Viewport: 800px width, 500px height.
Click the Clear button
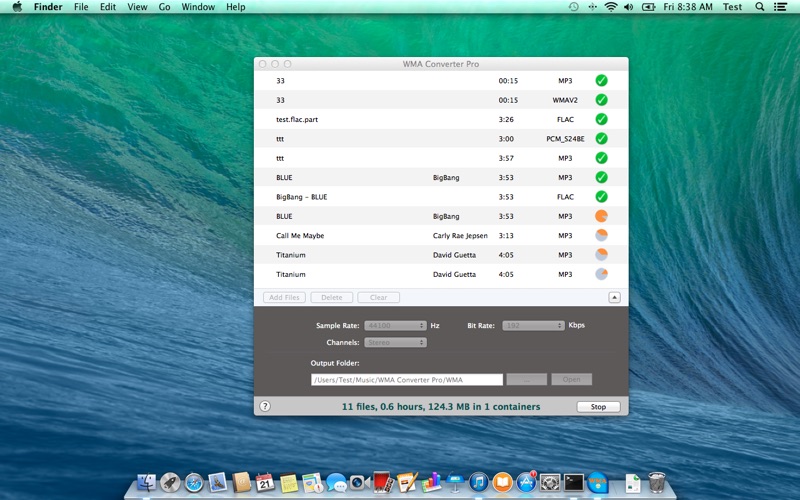point(379,297)
